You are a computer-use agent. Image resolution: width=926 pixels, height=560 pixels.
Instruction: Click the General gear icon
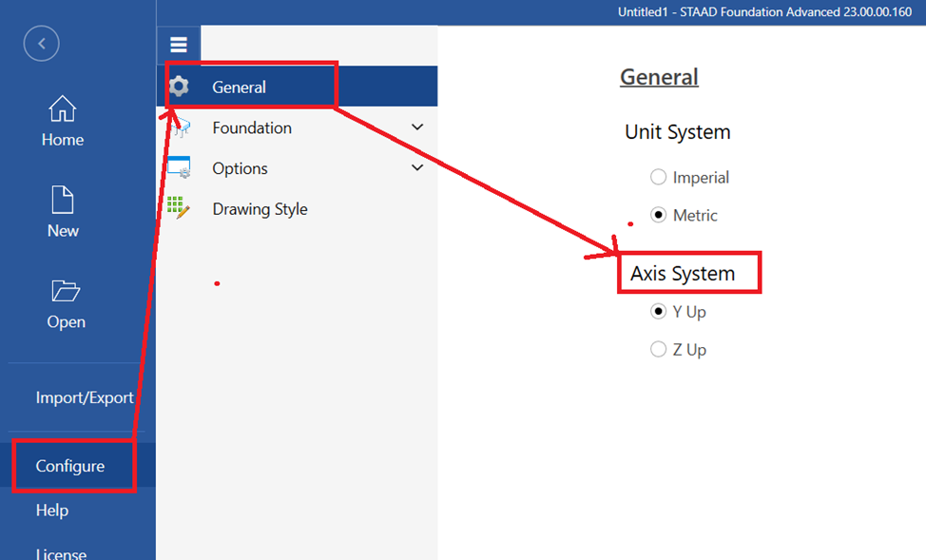coord(179,87)
